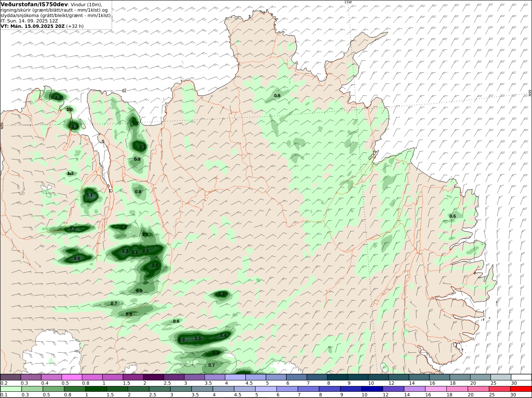This screenshot has height=398, width=532.
Task: Click the IT: Sun. 14. 09. 2025 12Z line
Action: [30, 21]
